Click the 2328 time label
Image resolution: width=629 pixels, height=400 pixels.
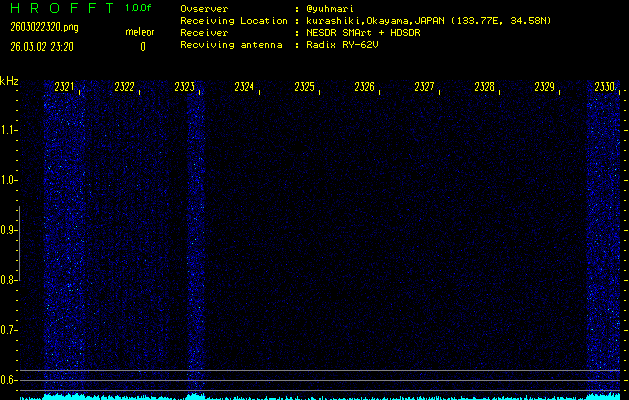point(484,88)
